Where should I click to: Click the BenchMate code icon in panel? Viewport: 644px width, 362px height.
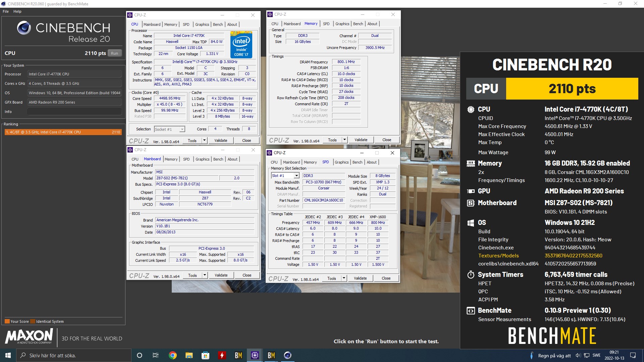tap(471, 311)
